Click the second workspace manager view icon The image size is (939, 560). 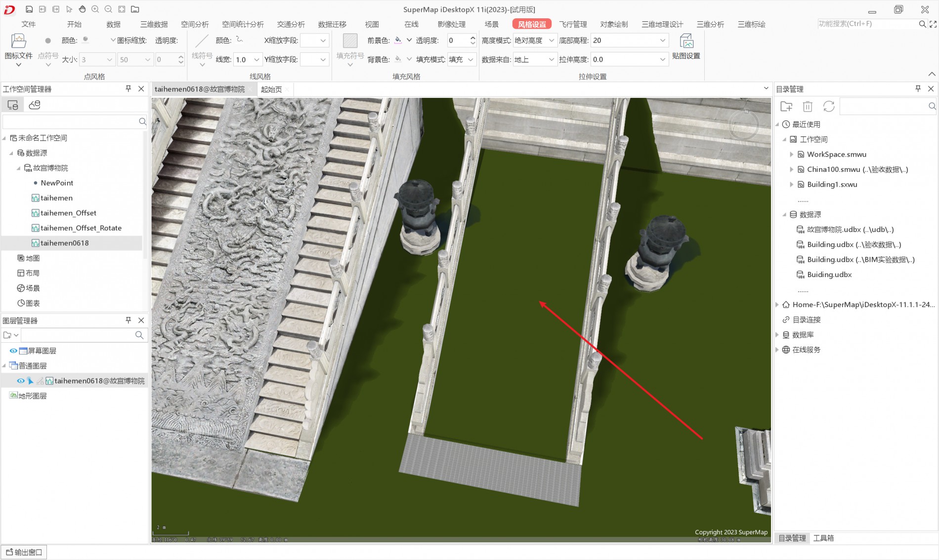(x=35, y=105)
